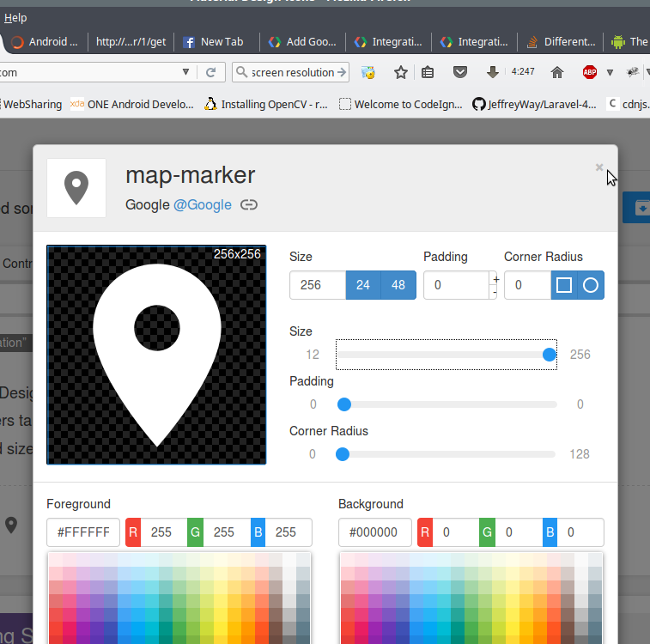Set icon size to 24 preset
Image resolution: width=650 pixels, height=644 pixels.
coord(363,285)
